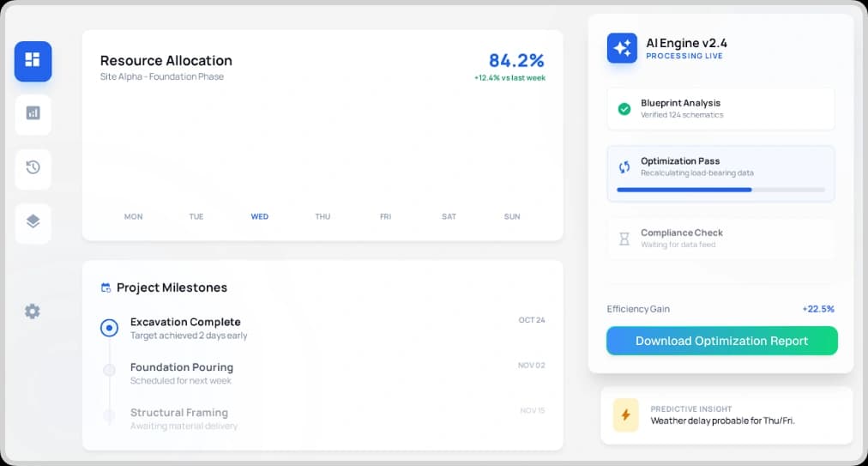868x466 pixels.
Task: Select the Foundation Pouring milestone marker
Action: (x=109, y=370)
